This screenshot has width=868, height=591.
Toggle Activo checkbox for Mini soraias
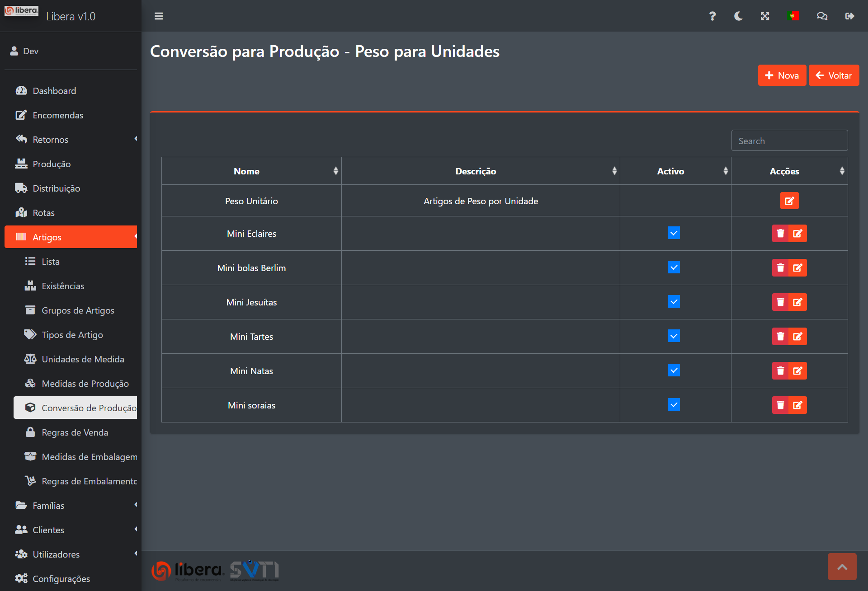tap(674, 405)
